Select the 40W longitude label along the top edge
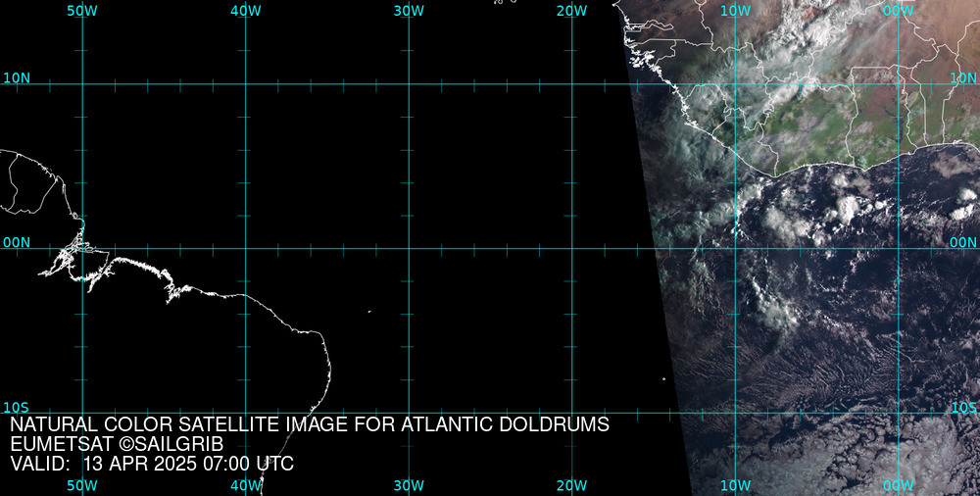 point(246,11)
